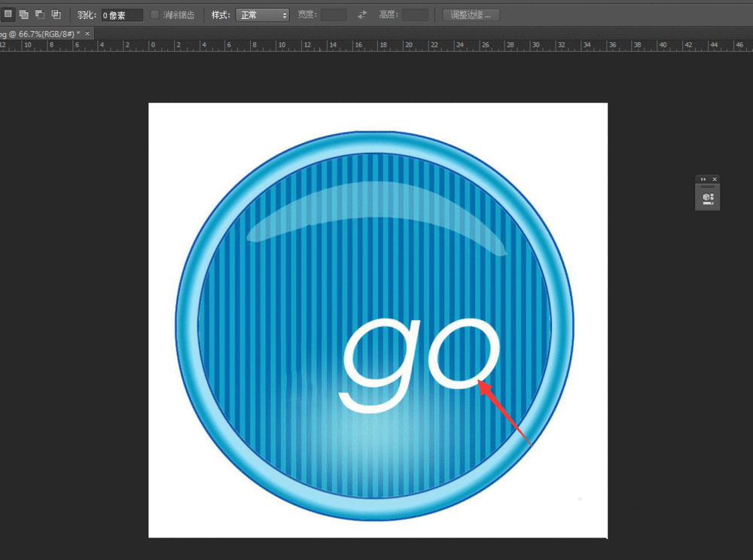Click the 羽化 feather pixel field
The height and width of the screenshot is (560, 753).
[x=121, y=15]
